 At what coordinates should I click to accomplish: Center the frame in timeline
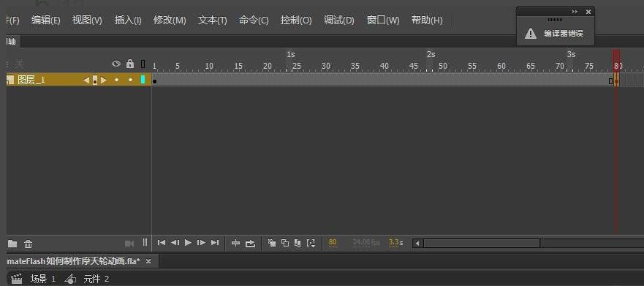236,244
